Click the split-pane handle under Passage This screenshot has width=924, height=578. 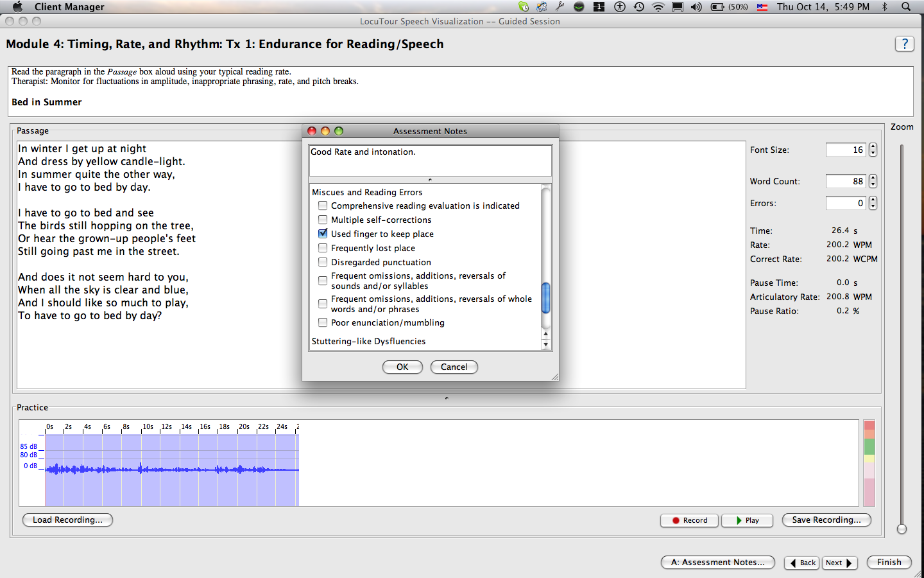[447, 398]
